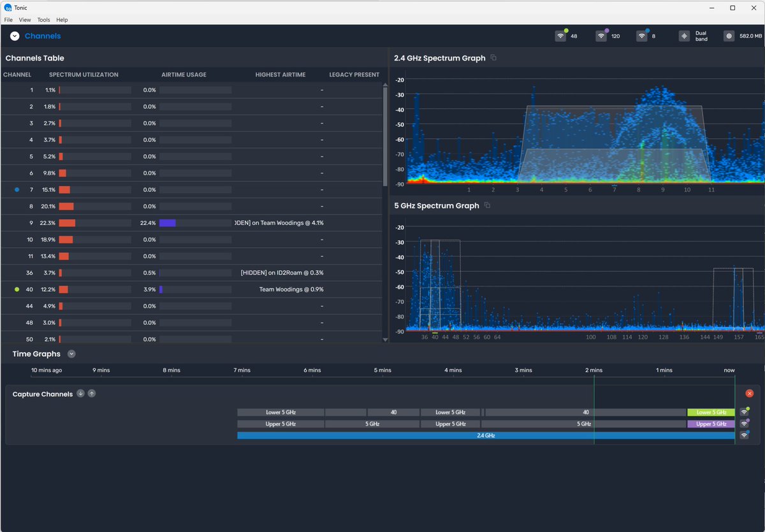Screen dimensions: 765x532
Task: Click the '2 mins' timeline marker
Action: click(594, 370)
